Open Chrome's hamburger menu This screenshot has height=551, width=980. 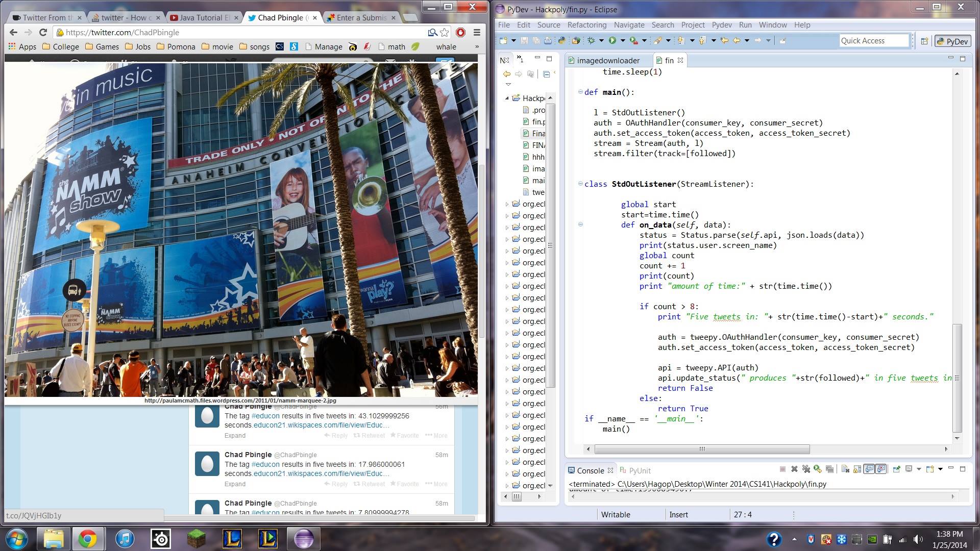pos(477,32)
